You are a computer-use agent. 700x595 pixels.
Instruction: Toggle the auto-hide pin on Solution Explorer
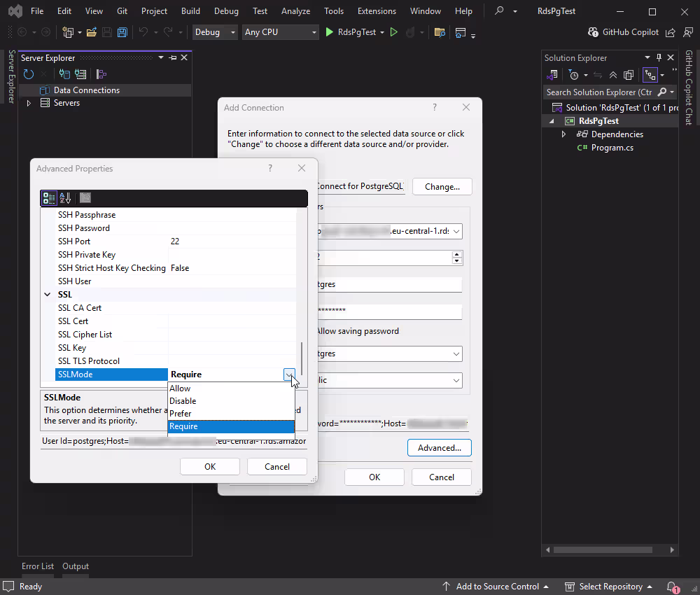(x=659, y=57)
